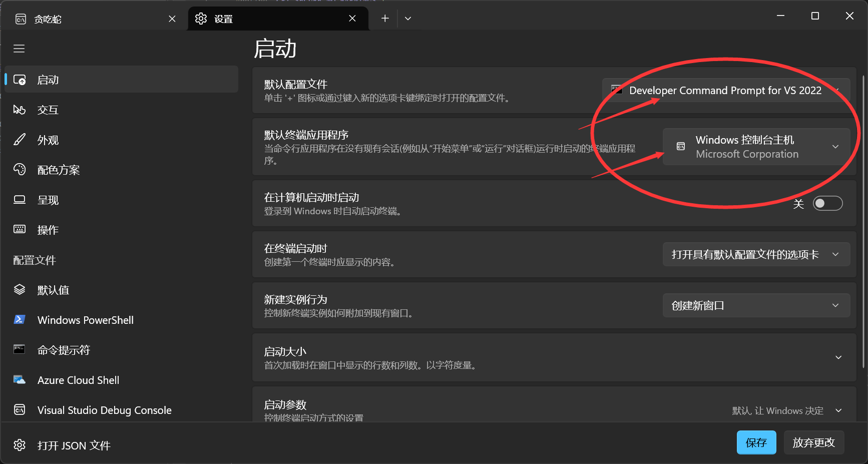Open the 新建实例行为 dropdown
This screenshot has height=464, width=868.
pyautogui.click(x=756, y=305)
